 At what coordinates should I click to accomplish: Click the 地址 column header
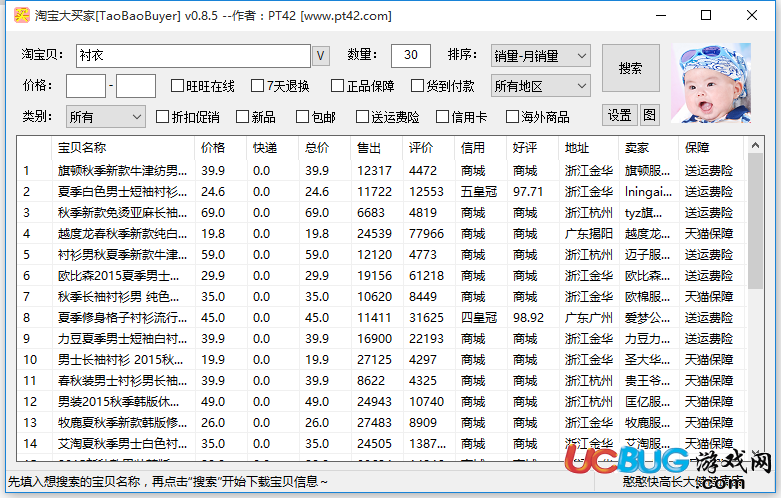[x=588, y=147]
